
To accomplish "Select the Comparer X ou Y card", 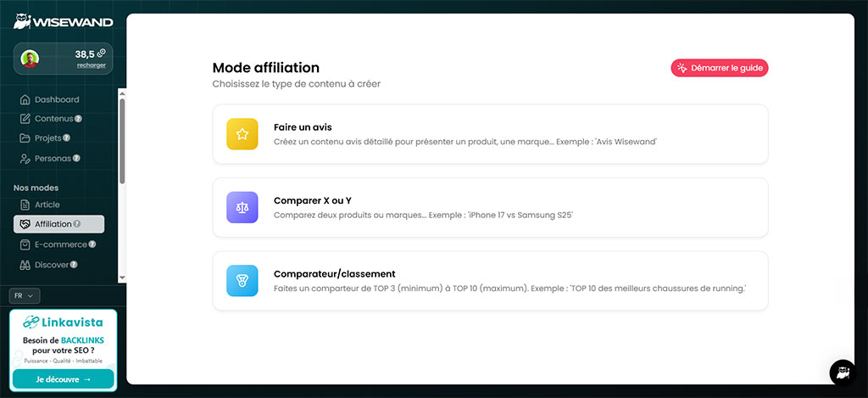I will pos(491,207).
